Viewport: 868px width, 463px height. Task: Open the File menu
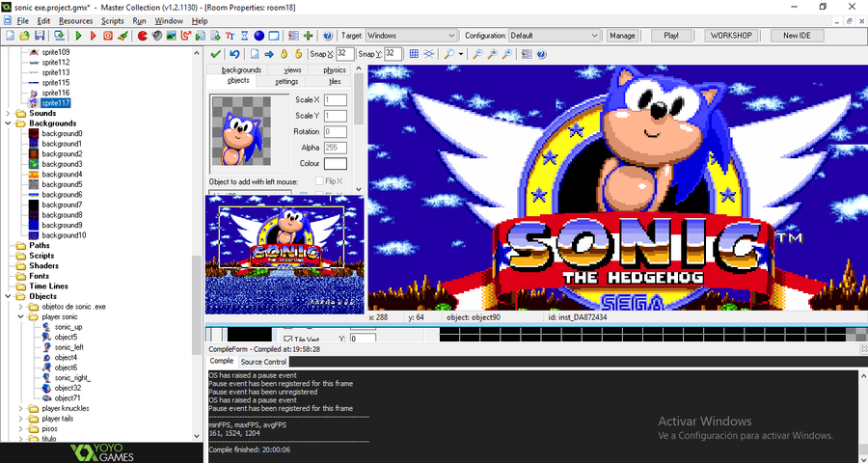pyautogui.click(x=23, y=21)
